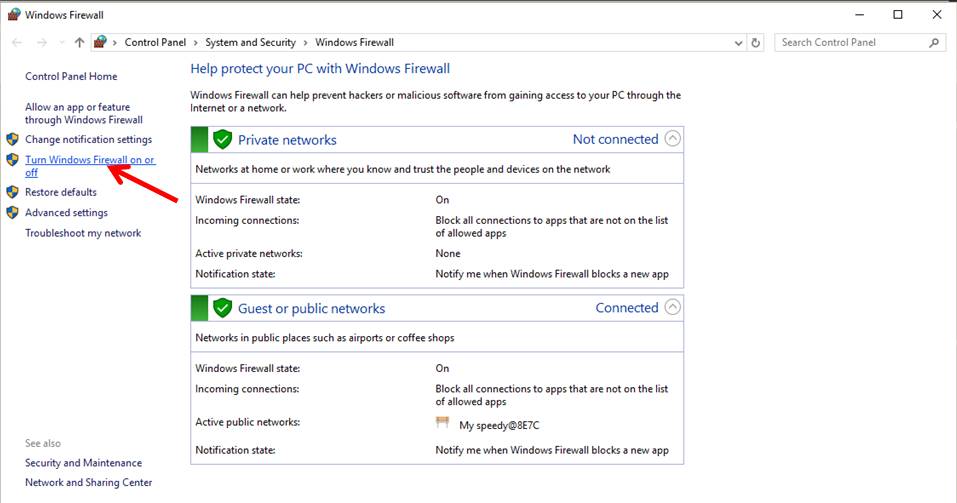Screen dimensions: 957x503
Task: Click the Guest or public networks heading
Action: [311, 308]
